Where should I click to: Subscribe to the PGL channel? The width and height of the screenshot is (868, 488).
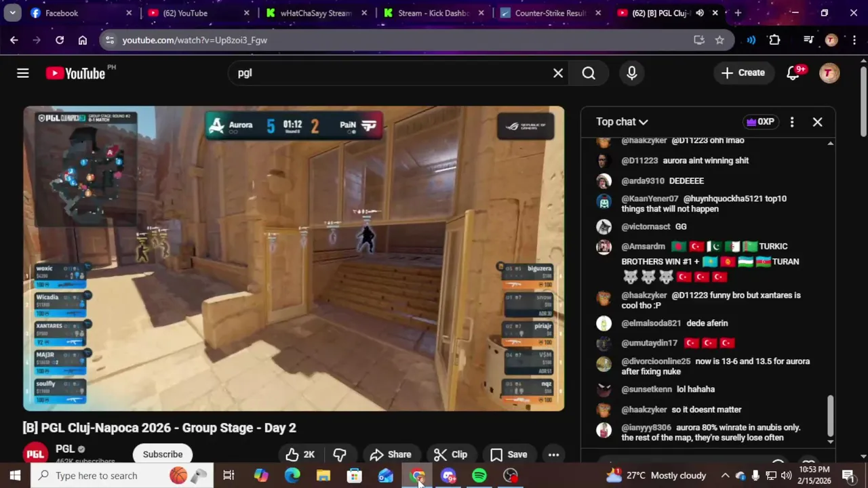click(x=163, y=455)
